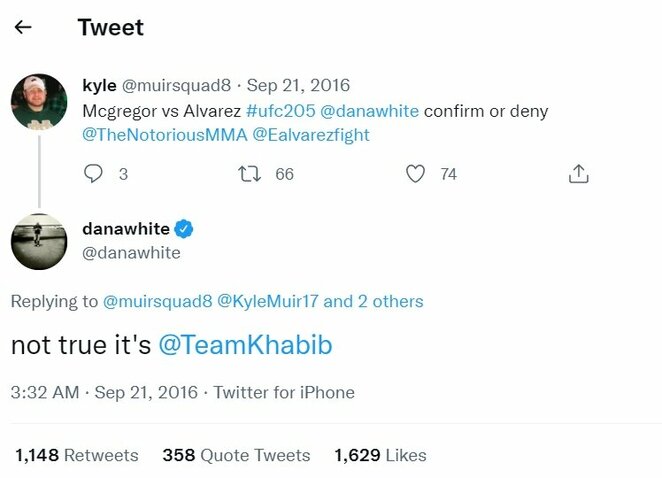Open danawhite's profile picture
The image size is (662, 478).
click(x=38, y=242)
